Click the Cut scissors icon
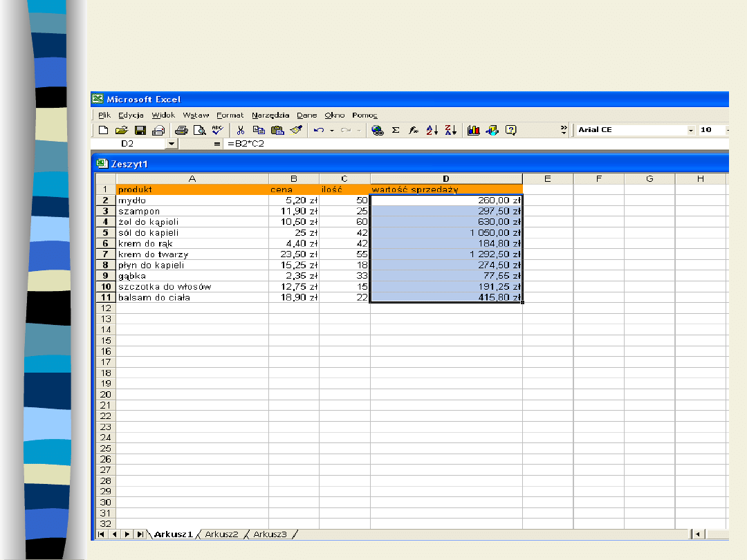The height and width of the screenshot is (560, 747). click(241, 130)
